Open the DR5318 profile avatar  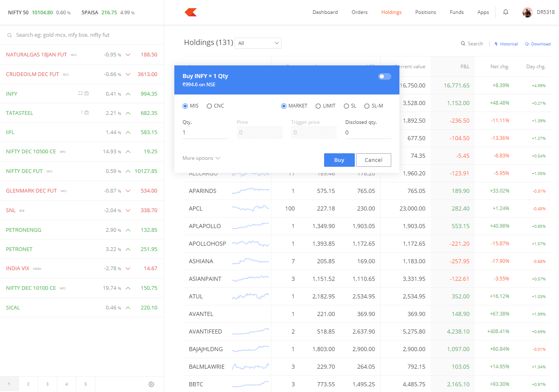(x=527, y=12)
